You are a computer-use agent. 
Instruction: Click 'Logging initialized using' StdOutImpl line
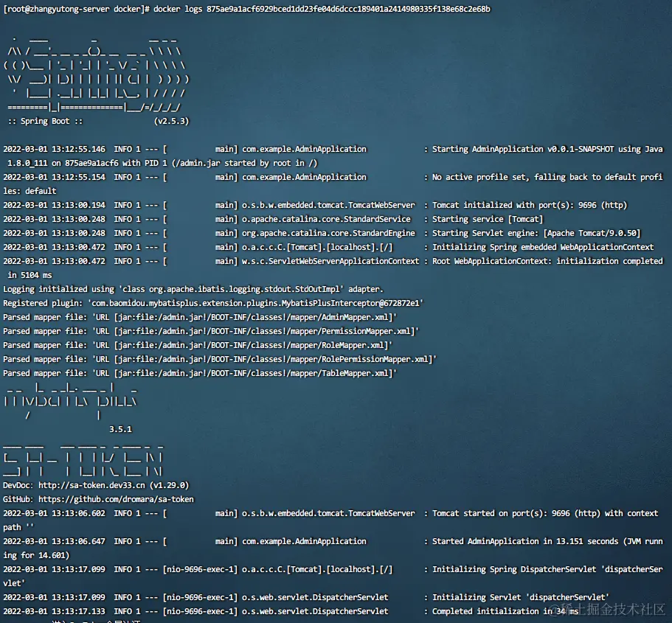193,289
